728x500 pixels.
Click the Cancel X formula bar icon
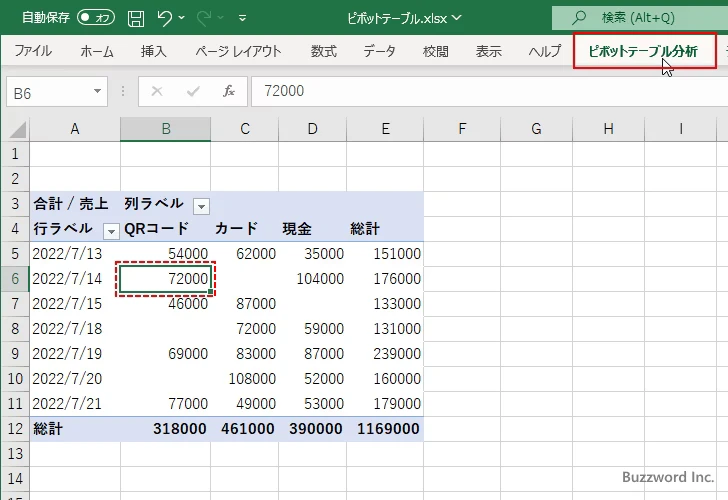[x=157, y=91]
